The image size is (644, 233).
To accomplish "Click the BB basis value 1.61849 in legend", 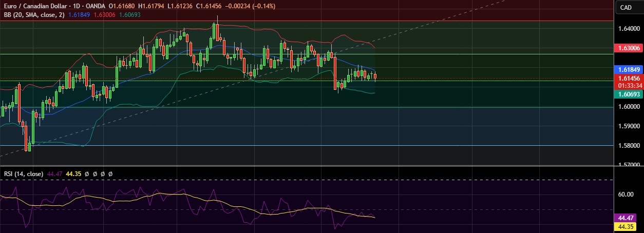I will (x=79, y=15).
